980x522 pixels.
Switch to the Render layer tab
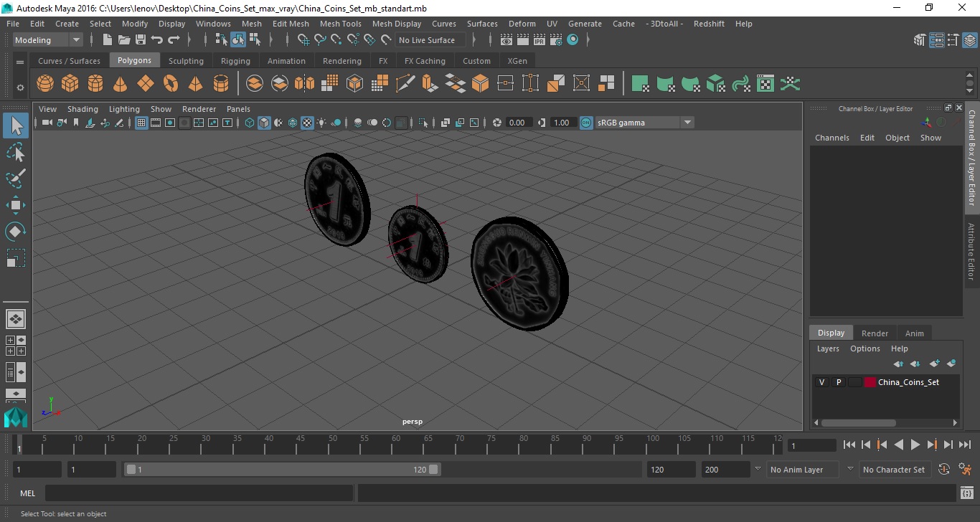(x=875, y=333)
